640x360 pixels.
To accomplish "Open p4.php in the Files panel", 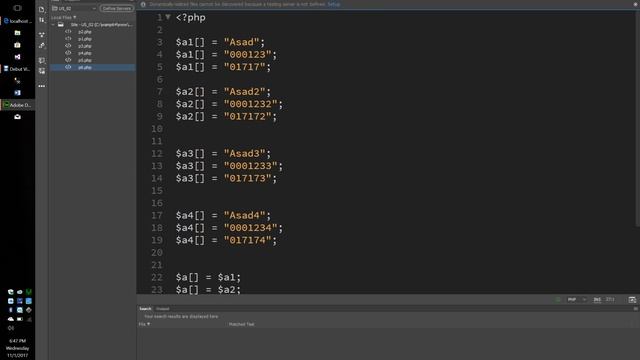I will 84,53.
